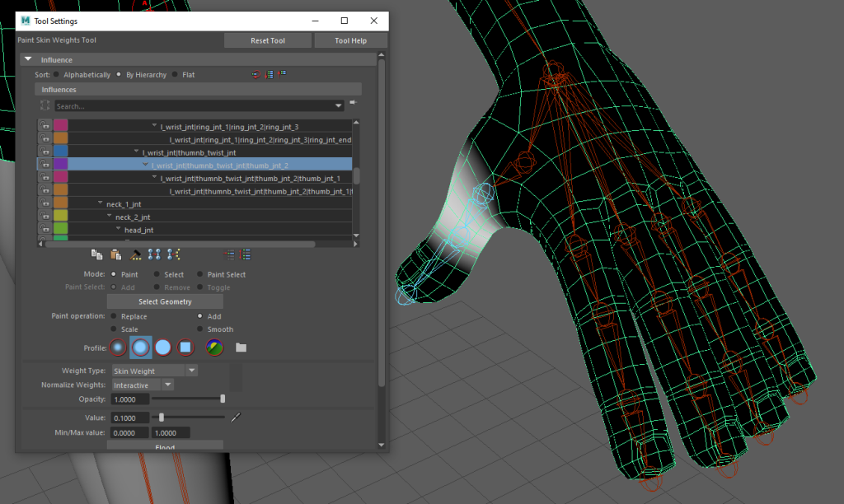Viewport: 844px width, 504px height.
Task: Click the Flood button
Action: click(165, 446)
